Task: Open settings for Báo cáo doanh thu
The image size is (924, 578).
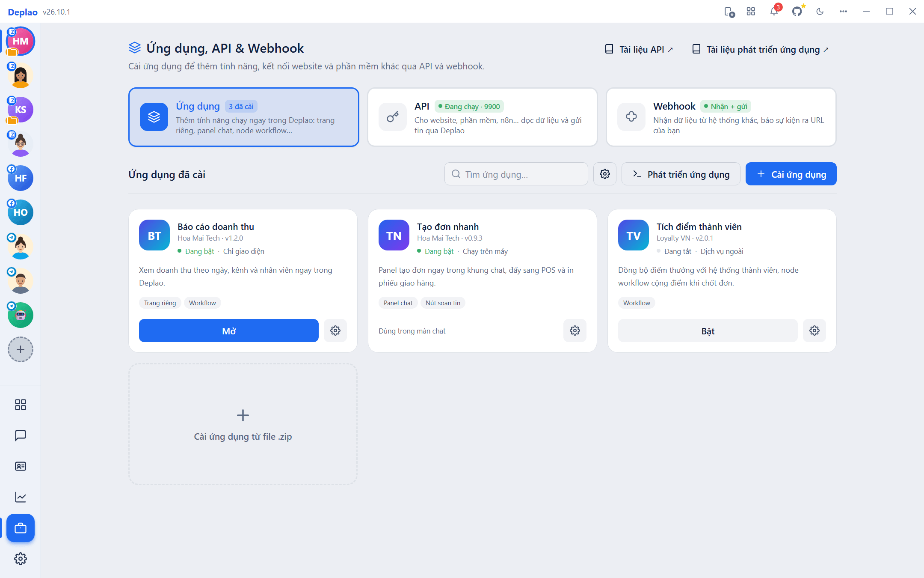Action: click(335, 331)
